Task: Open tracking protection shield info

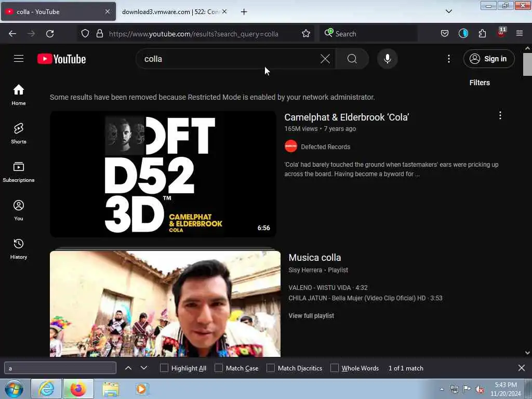Action: pos(85,33)
